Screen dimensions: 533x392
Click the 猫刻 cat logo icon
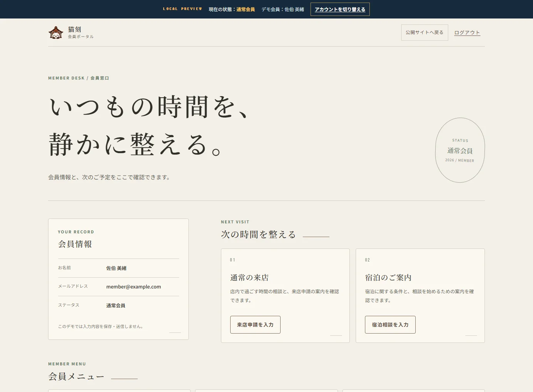click(x=56, y=33)
